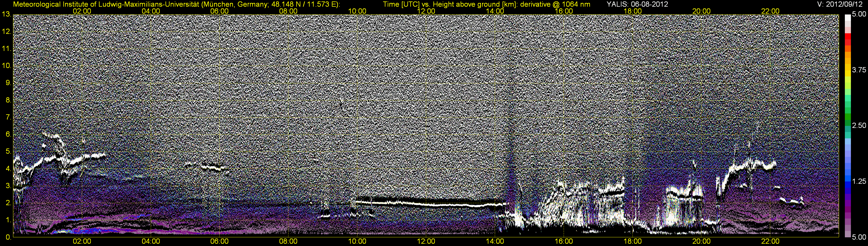Click the 12:00 label on the lower time axis
Viewport: 868px width, 246px height.
[x=426, y=242]
